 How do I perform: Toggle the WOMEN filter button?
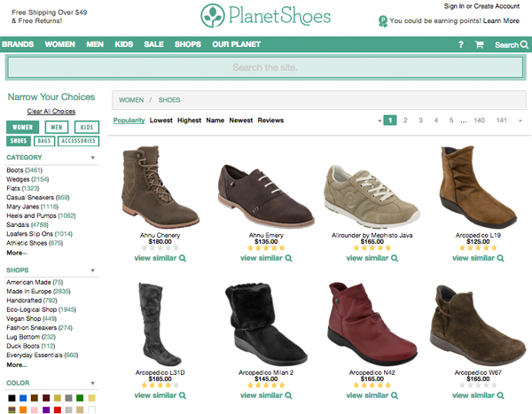click(23, 128)
